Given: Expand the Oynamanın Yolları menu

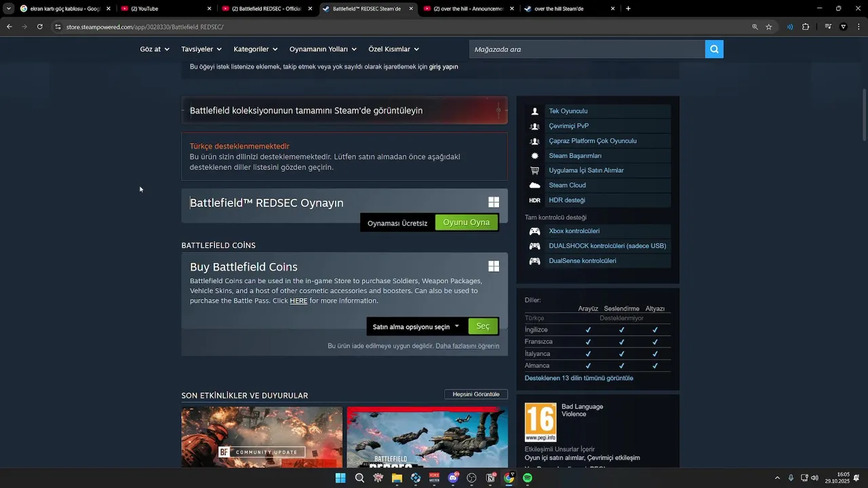Looking at the screenshot, I should (x=323, y=49).
